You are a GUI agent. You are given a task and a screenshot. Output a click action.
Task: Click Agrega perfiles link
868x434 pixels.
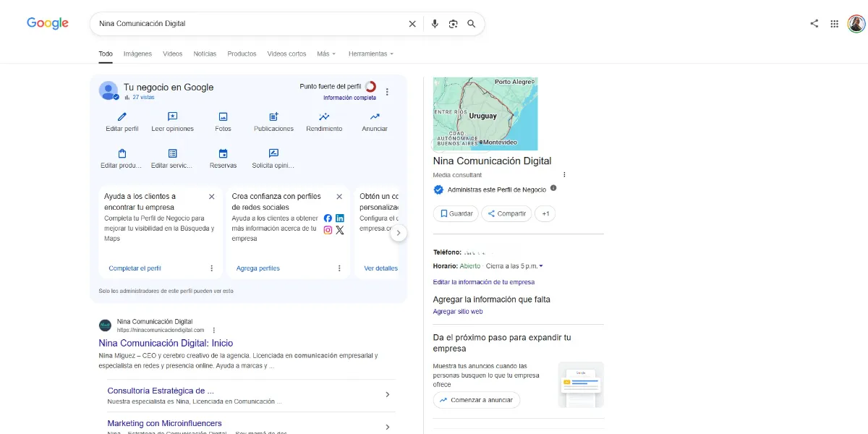pos(258,268)
